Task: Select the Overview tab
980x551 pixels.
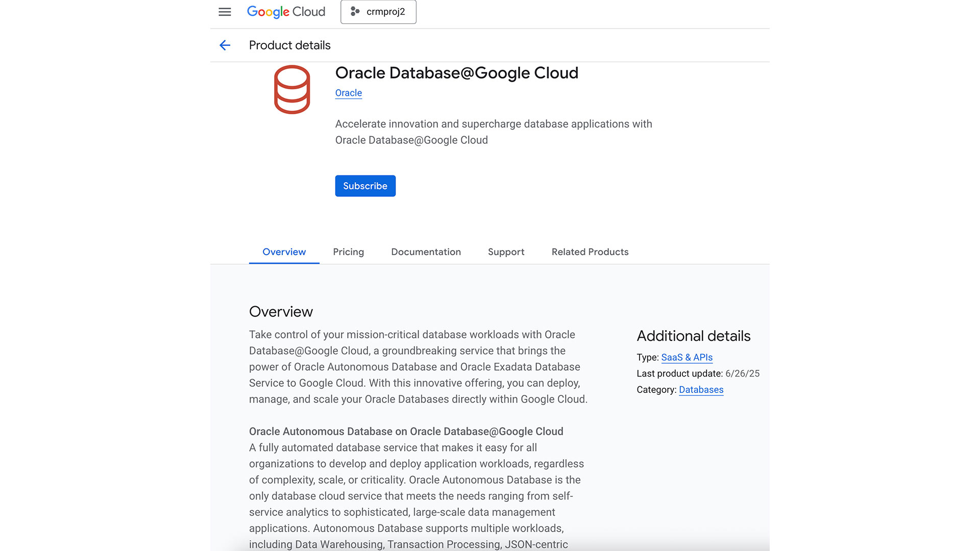Action: [284, 252]
